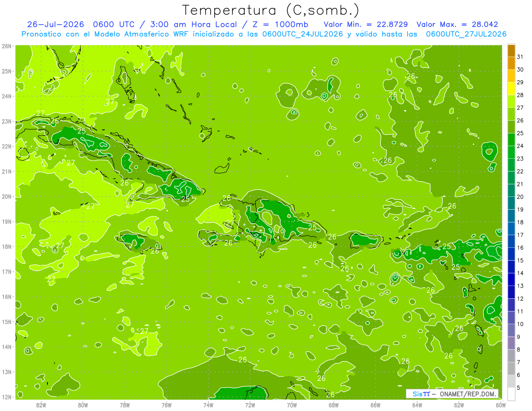
Task: Click the 26N latitude axis label
Action: click(x=6, y=46)
